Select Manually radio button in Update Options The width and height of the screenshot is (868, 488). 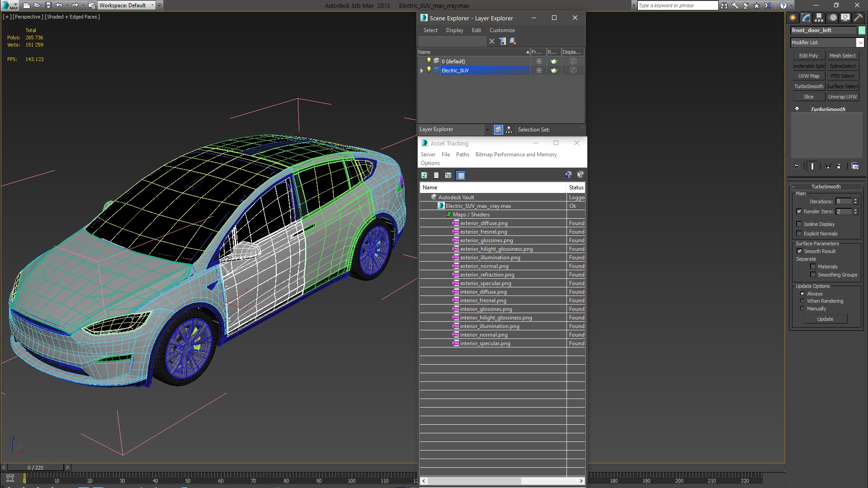click(x=802, y=308)
